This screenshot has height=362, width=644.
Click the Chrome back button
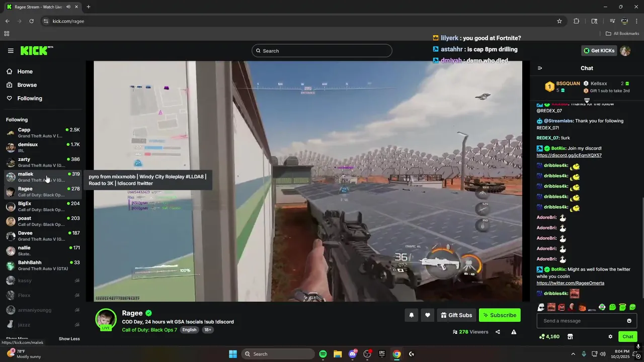point(7,21)
